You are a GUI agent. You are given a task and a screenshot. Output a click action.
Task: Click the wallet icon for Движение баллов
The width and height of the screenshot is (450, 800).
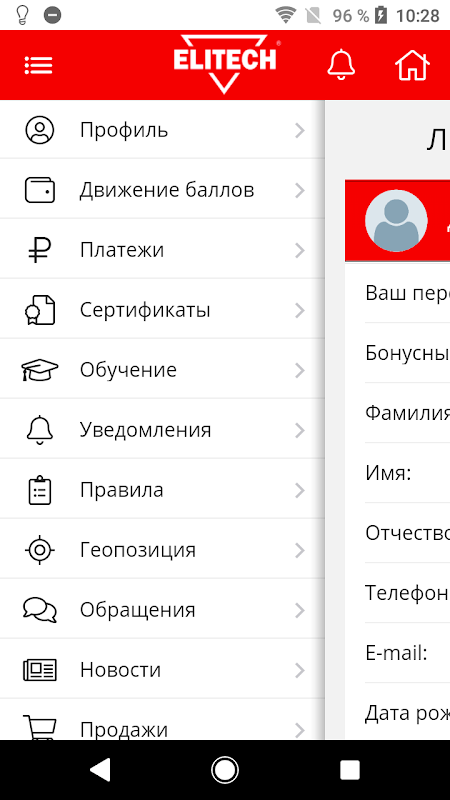pyautogui.click(x=39, y=190)
